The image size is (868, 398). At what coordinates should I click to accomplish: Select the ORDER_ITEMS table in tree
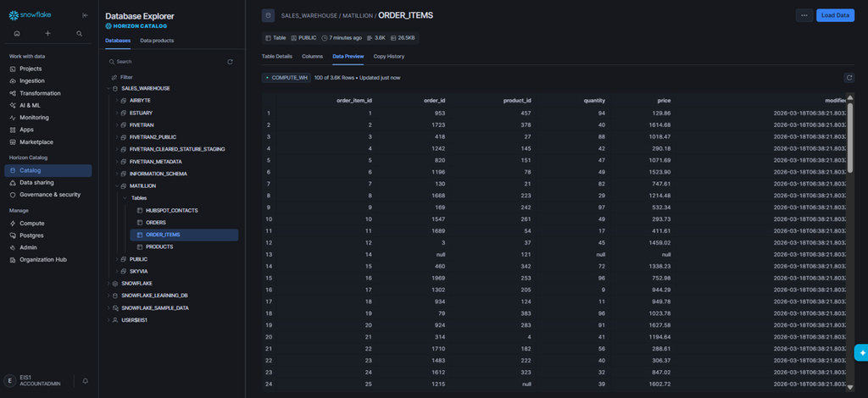[x=184, y=235]
